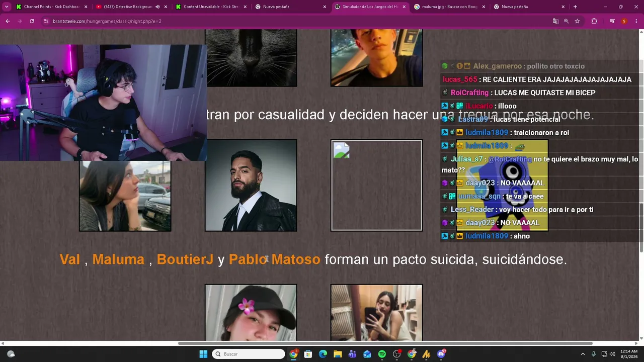View site information icon beside the URL
Image resolution: width=644 pixels, height=362 pixels.
pyautogui.click(x=46, y=21)
